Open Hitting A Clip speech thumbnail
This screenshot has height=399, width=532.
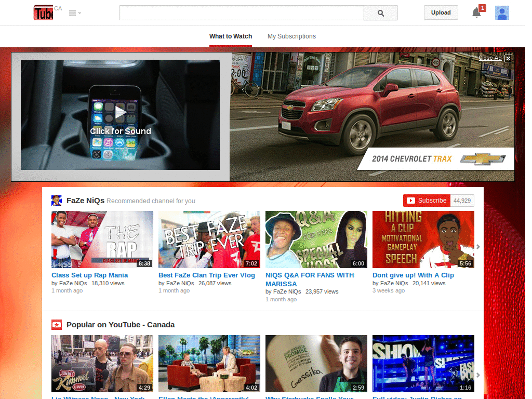[x=423, y=240]
